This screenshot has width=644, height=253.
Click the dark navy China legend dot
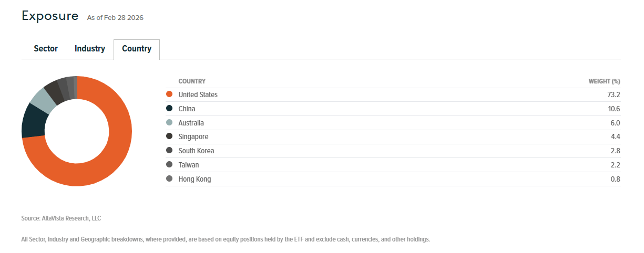pyautogui.click(x=169, y=109)
